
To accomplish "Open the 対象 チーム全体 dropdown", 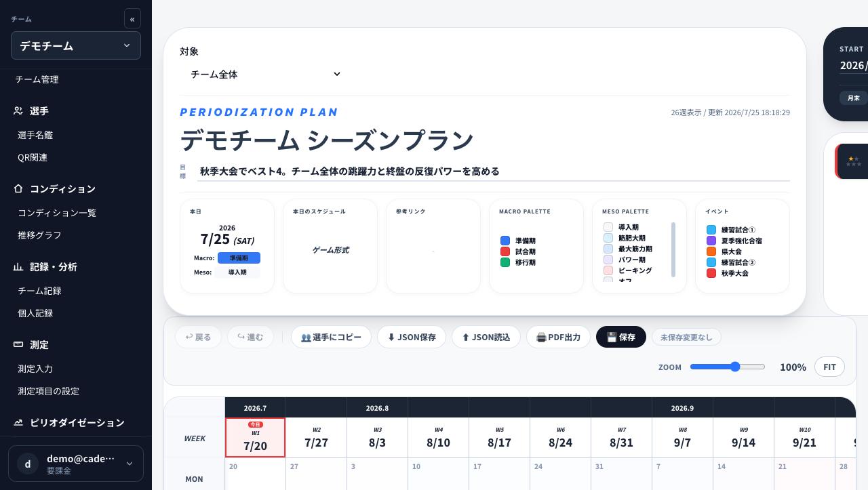I will coord(264,75).
